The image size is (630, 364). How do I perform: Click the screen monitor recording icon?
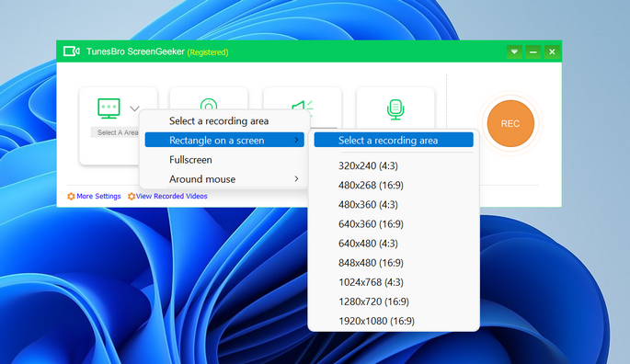109,108
